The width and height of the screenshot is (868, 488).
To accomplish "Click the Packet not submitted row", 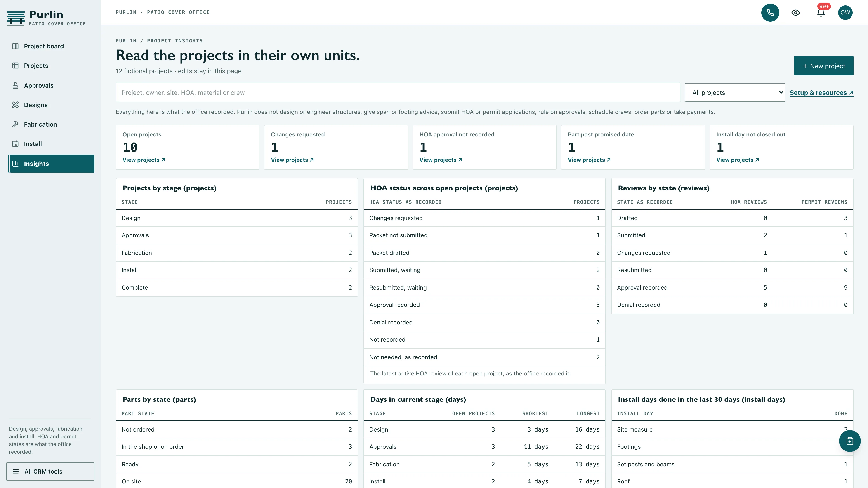I will [485, 235].
